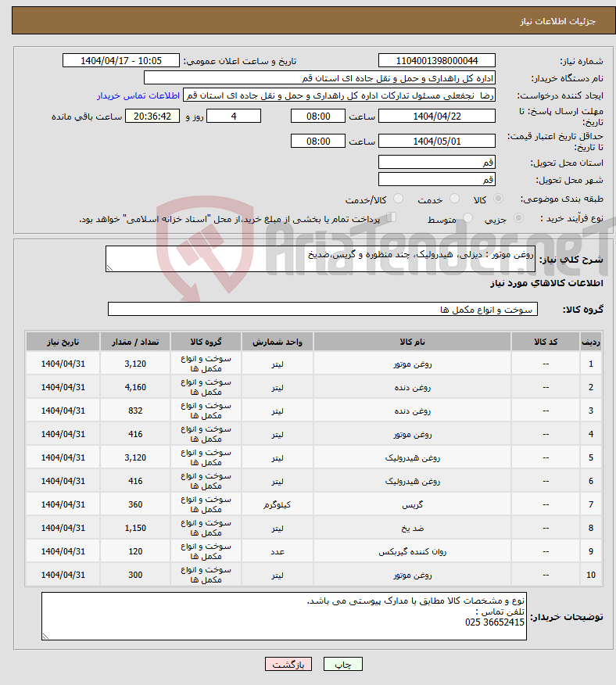Click quantity 300 in row 10
Screen dimensions: 616x685
click(135, 575)
